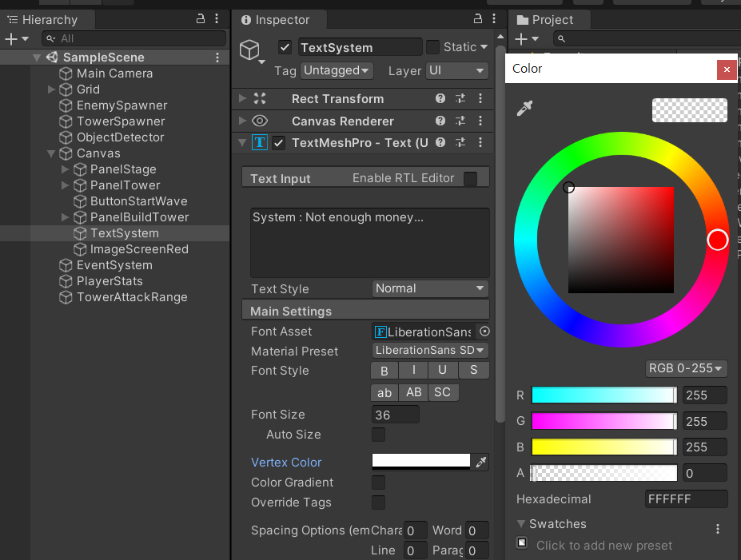Open the TextMeshPro component kebab menu
The image size is (741, 560).
pos(480,143)
